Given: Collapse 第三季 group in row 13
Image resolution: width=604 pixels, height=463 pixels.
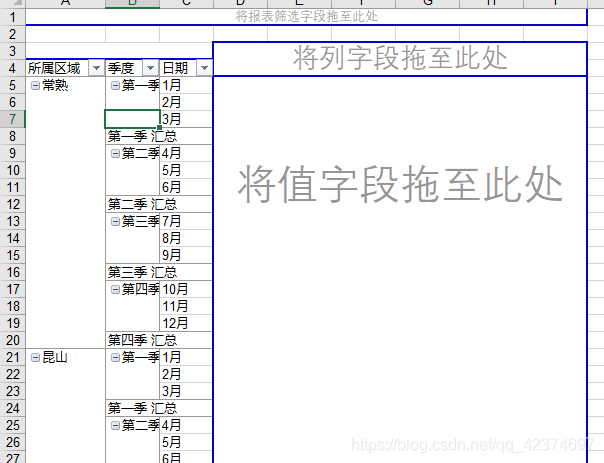Looking at the screenshot, I should 115,221.
